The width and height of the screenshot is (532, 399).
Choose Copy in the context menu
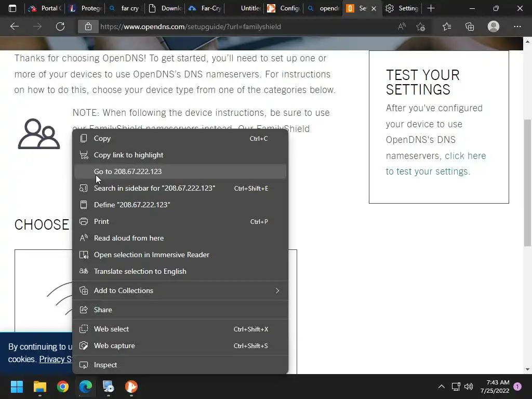pos(180,138)
